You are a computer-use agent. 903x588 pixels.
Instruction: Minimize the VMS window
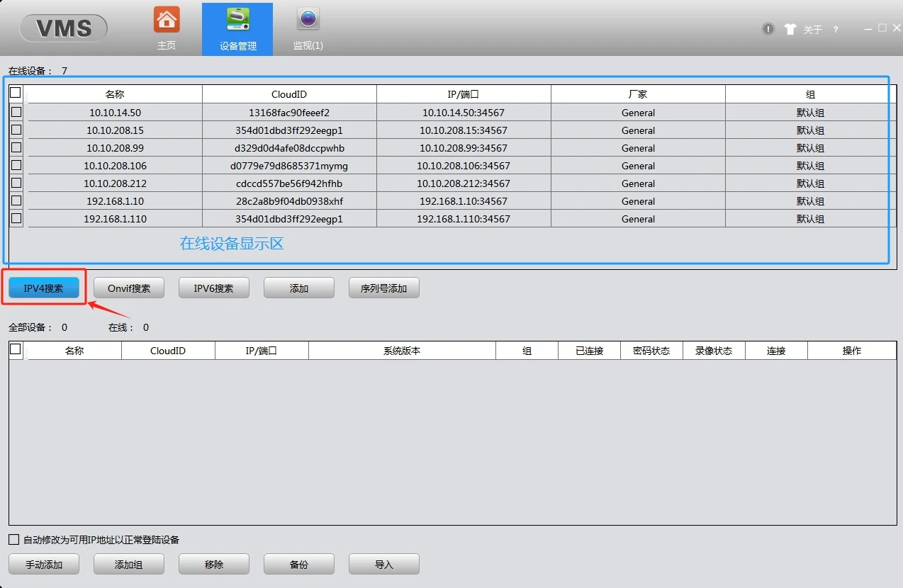pyautogui.click(x=869, y=28)
